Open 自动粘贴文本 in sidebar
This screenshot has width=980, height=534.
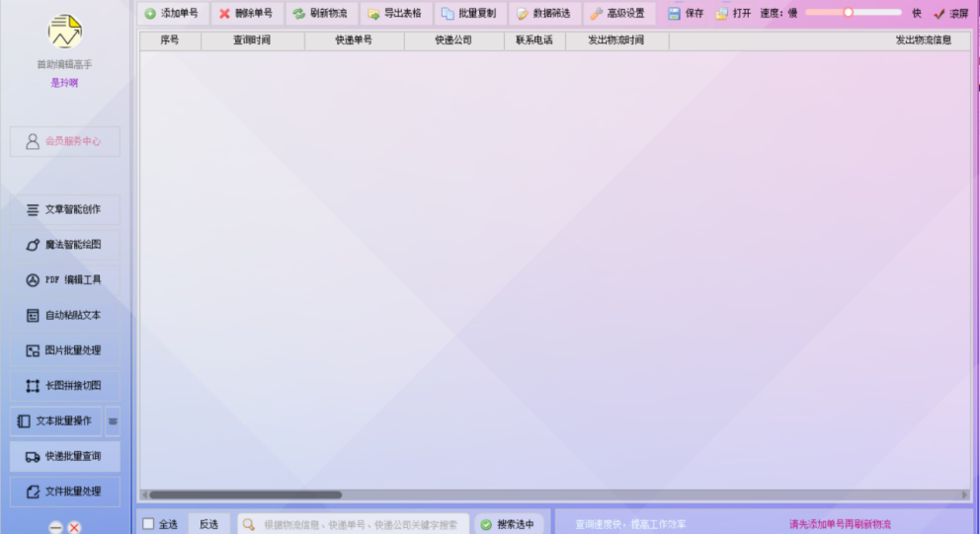[x=65, y=316]
